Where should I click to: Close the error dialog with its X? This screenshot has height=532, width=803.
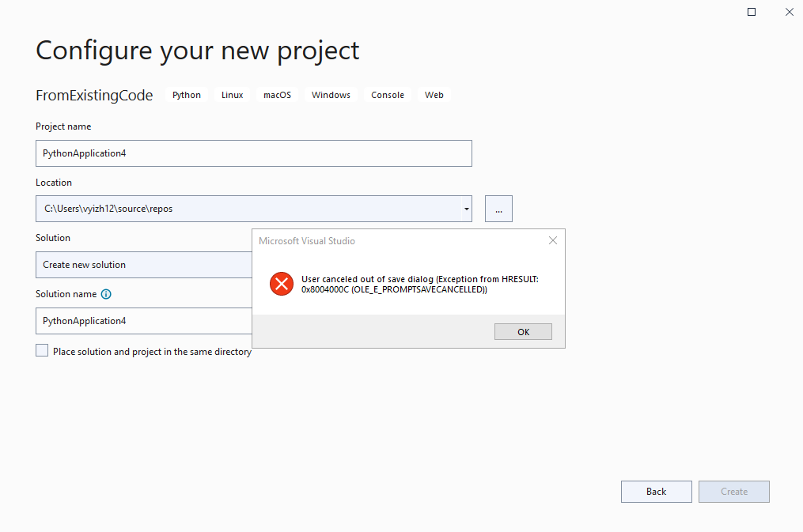552,240
